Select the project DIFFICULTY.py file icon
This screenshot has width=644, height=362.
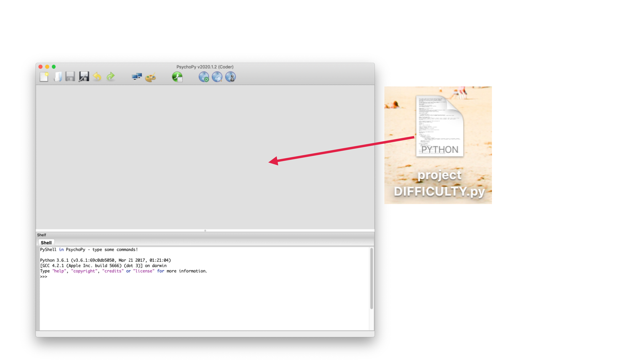[x=439, y=126]
